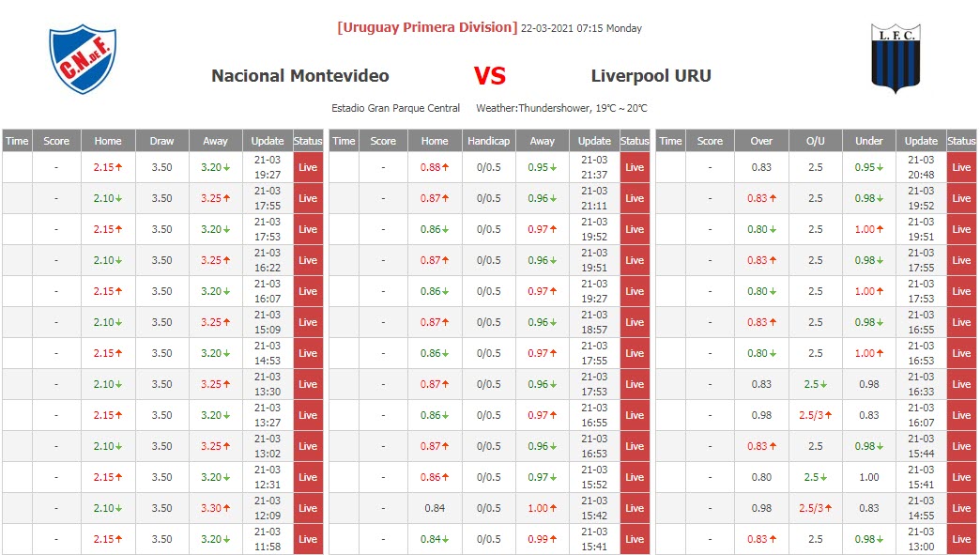
Task: Click the Thundershower weather information text
Action: [x=561, y=108]
